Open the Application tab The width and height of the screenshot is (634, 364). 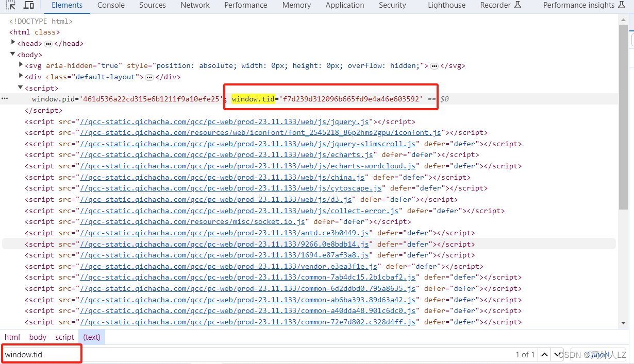pyautogui.click(x=345, y=5)
